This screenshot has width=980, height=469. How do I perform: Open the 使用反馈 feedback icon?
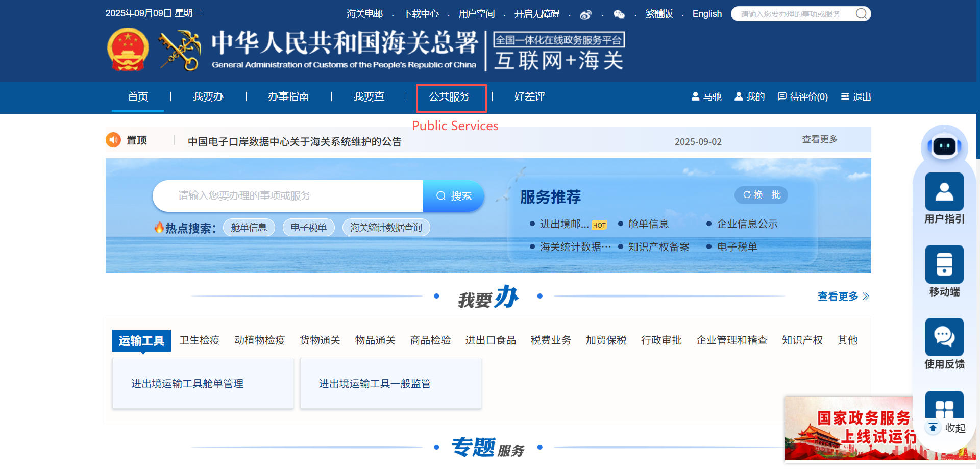(944, 337)
